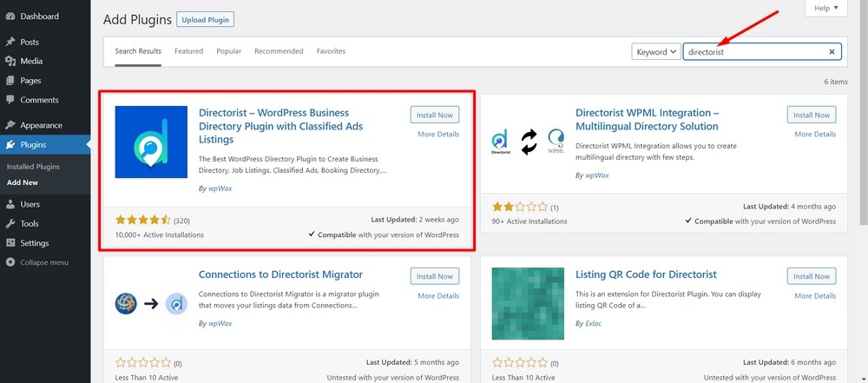The height and width of the screenshot is (383, 868).
Task: View More Details for Connections Migrator plugin
Action: coord(438,296)
